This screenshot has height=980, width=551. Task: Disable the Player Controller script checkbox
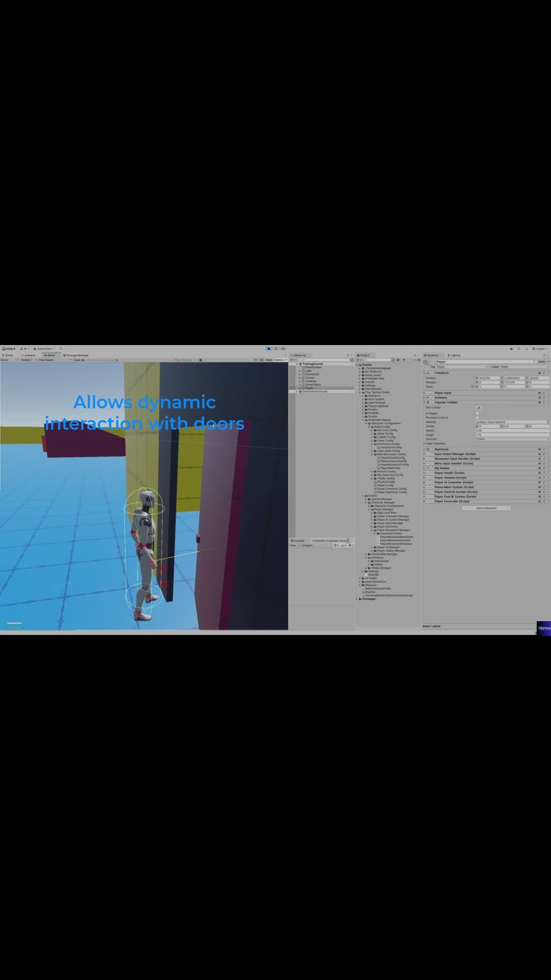tap(432, 501)
